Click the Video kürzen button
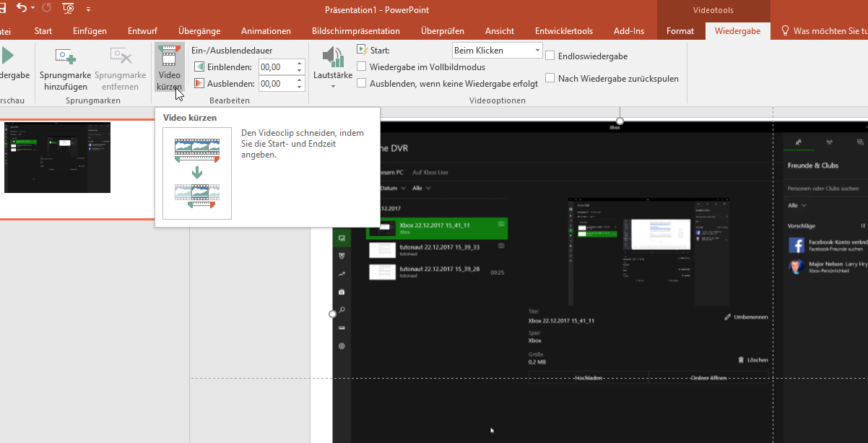The image size is (868, 443). pos(169,67)
